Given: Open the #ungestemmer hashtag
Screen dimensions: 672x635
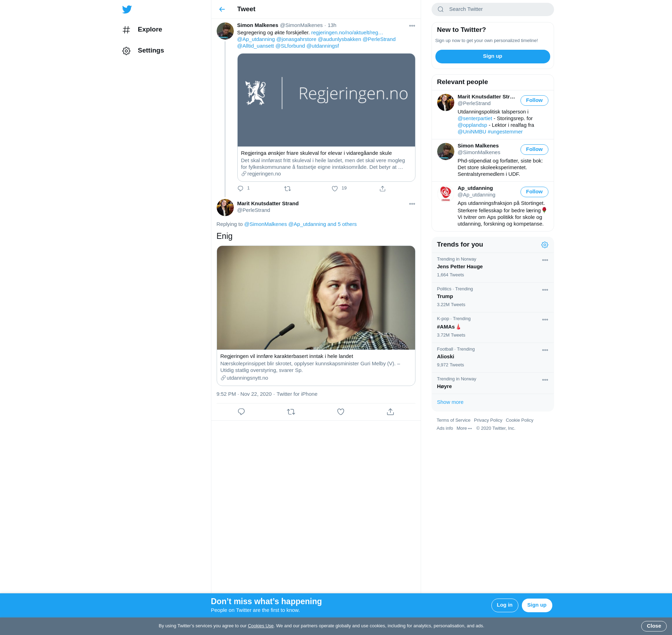Looking at the screenshot, I should pos(505,132).
